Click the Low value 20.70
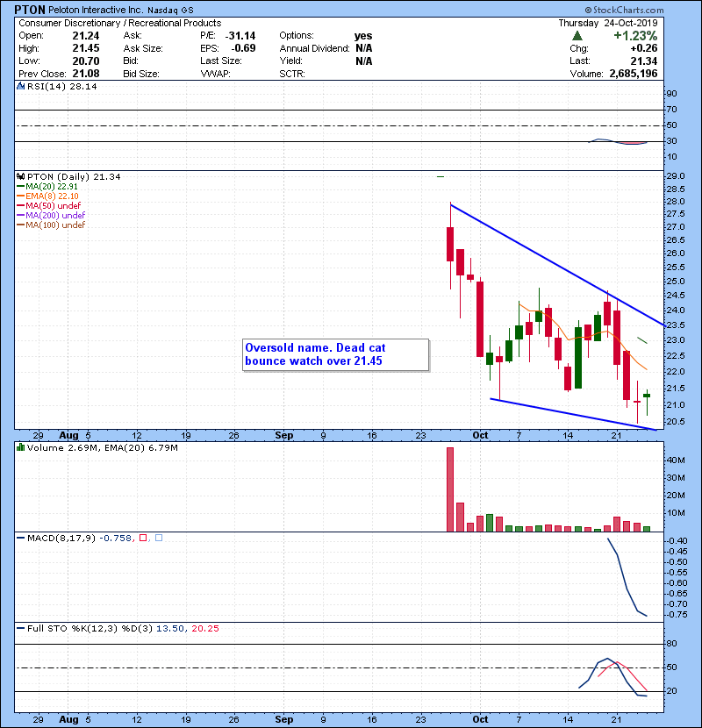Viewport: 702px width, 728px height. point(86,61)
